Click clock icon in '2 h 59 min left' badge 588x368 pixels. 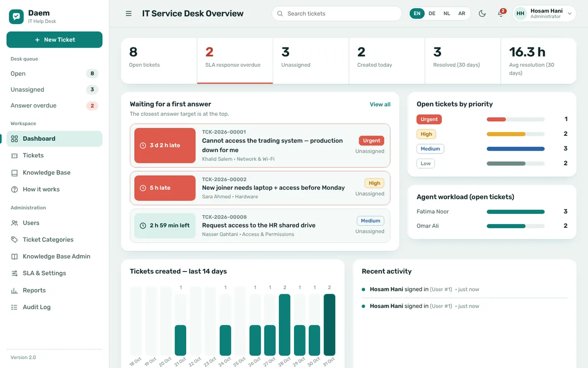pyautogui.click(x=143, y=226)
